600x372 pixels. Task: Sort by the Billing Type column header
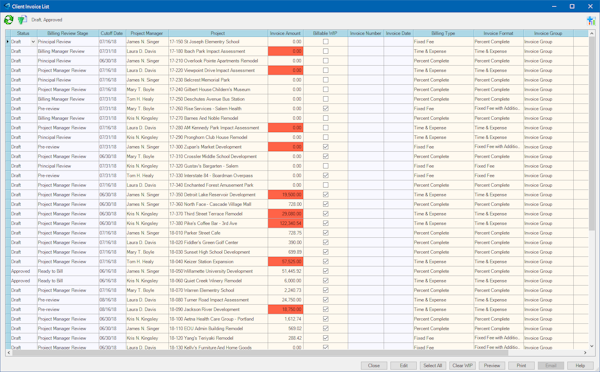pos(443,33)
